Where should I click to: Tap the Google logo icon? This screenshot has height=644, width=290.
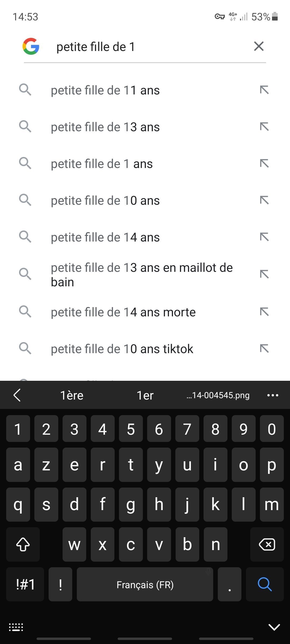click(x=31, y=46)
